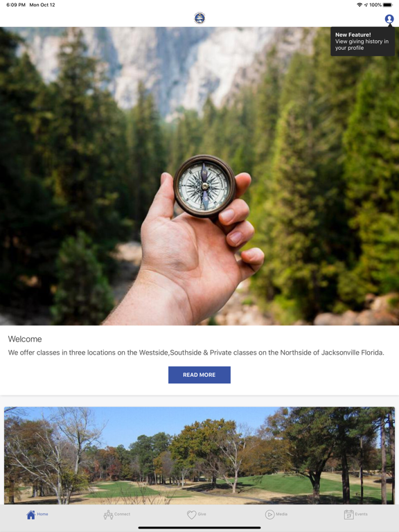Tap the Media play icon
The image size is (399, 532).
point(269,515)
